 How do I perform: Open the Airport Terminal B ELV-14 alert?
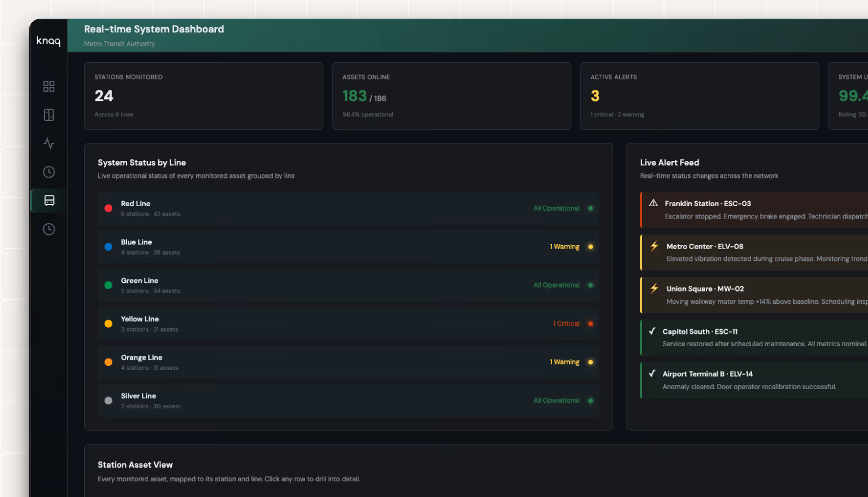754,380
